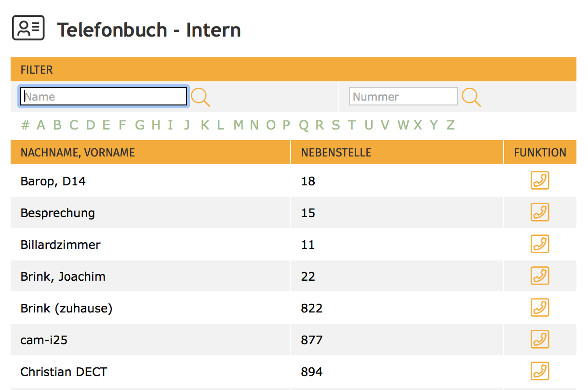Call Brink (zuhause) extension 822
Image resolution: width=588 pixels, height=390 pixels.
[540, 308]
